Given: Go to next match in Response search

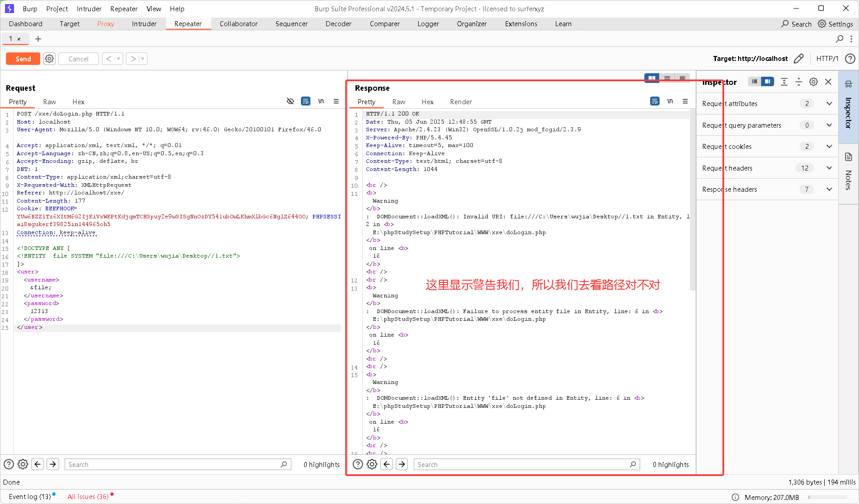Looking at the screenshot, I should (x=402, y=464).
